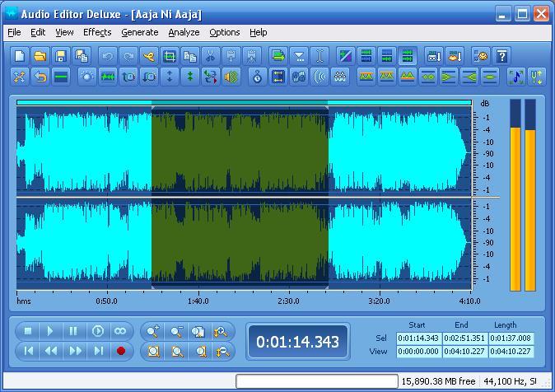The image size is (555, 392).
Task: Click the lips-with-down-arrow icon
Action: coord(455,56)
